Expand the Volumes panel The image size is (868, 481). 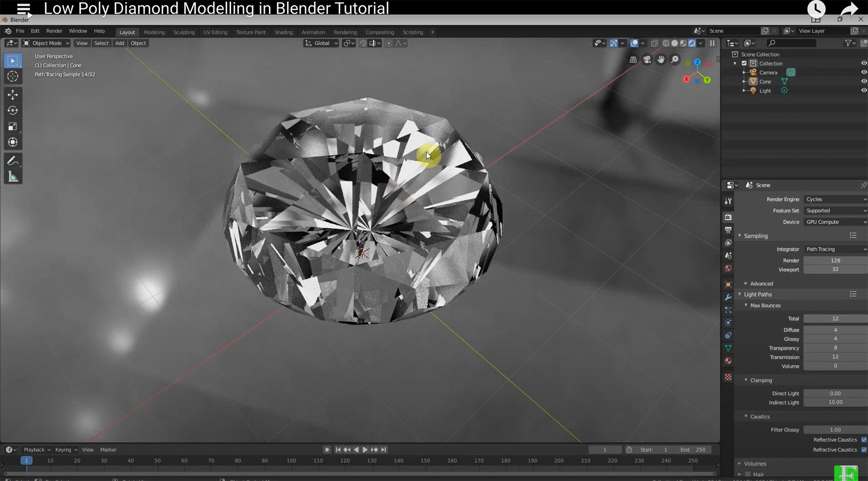pyautogui.click(x=755, y=463)
